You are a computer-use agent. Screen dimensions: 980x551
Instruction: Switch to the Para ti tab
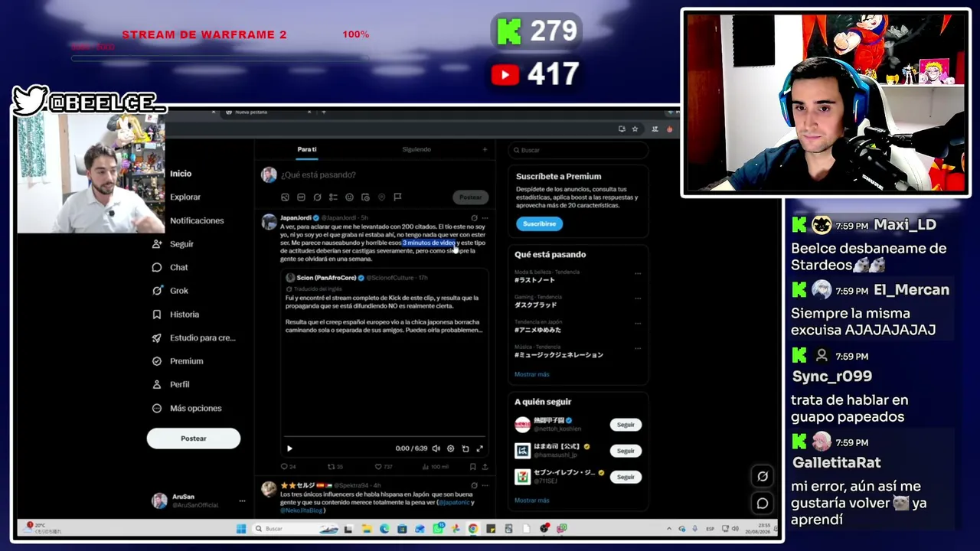tap(307, 149)
